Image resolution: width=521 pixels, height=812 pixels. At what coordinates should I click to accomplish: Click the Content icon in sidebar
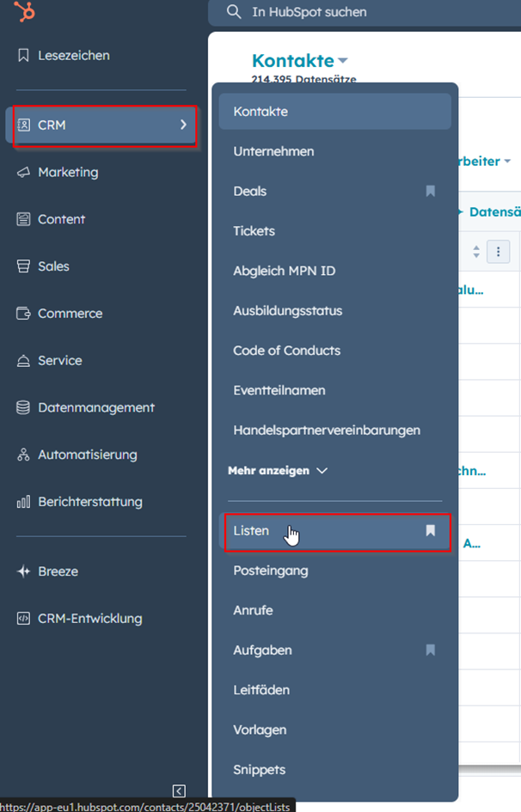[23, 219]
